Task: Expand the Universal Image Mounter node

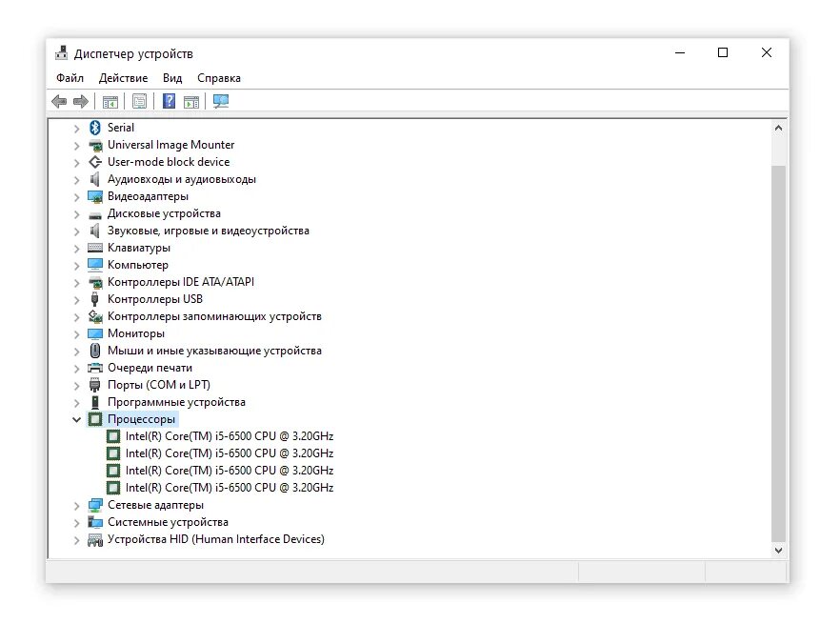Action: pyautogui.click(x=76, y=145)
